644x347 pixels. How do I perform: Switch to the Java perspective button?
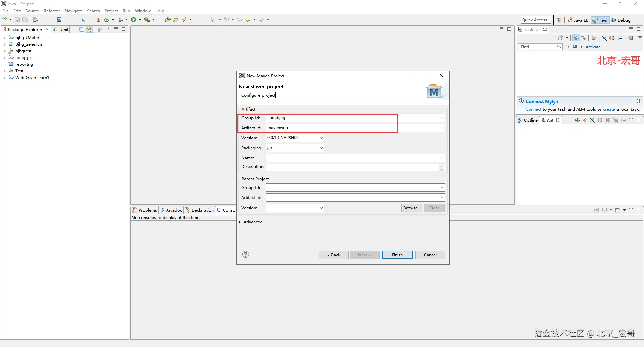[600, 20]
